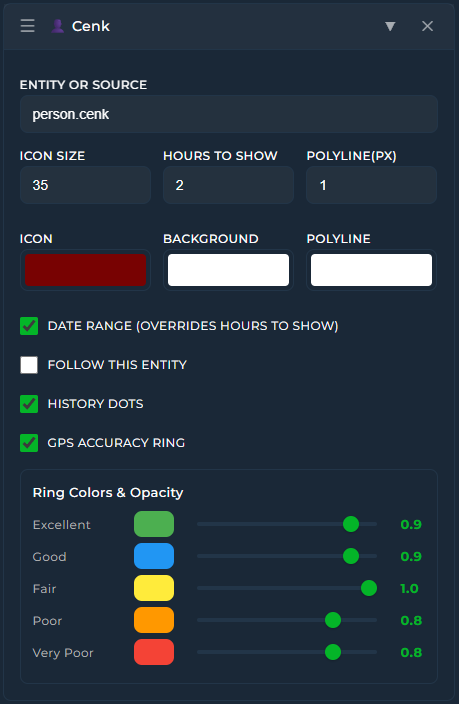Click the Poor opacity slider knob
Viewport: 459px width, 704px height.
[x=333, y=620]
